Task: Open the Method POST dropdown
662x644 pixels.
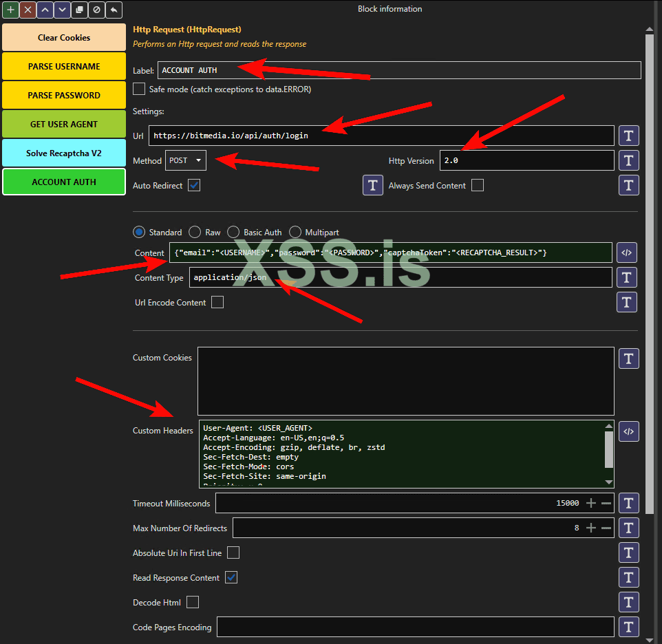Action: 186,160
